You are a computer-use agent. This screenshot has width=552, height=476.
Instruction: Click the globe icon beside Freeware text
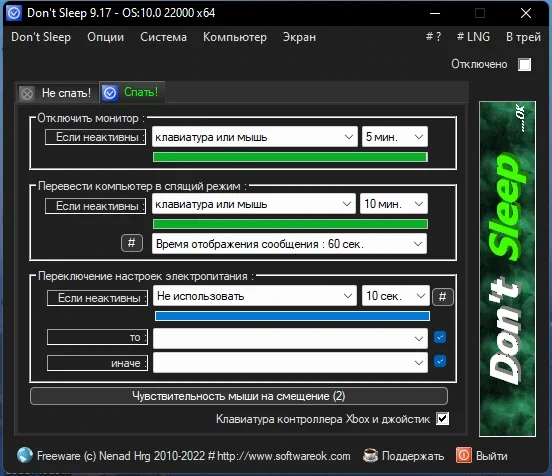click(25, 455)
